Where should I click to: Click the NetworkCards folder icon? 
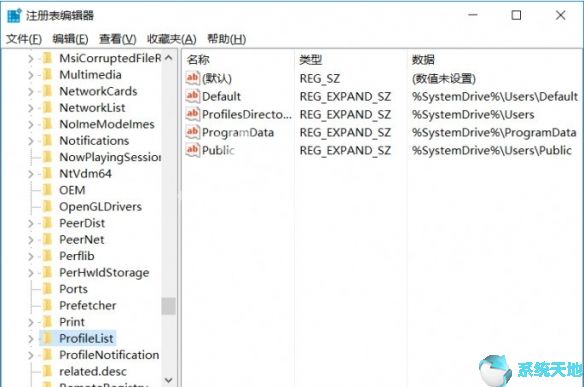[x=47, y=91]
